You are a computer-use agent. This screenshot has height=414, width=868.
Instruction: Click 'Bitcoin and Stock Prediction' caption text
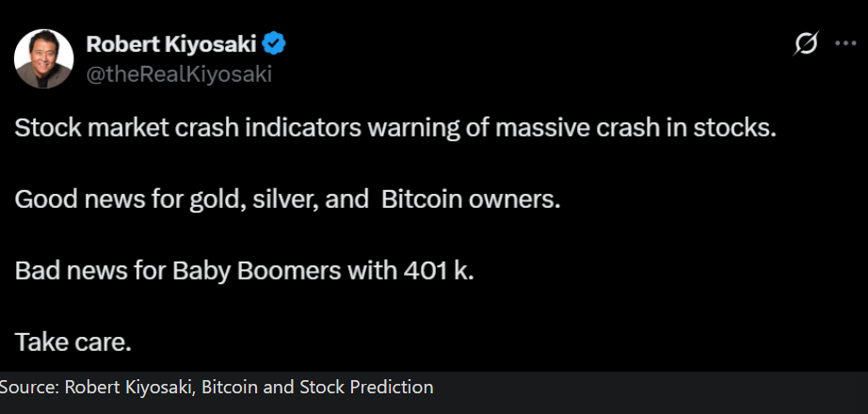point(317,388)
